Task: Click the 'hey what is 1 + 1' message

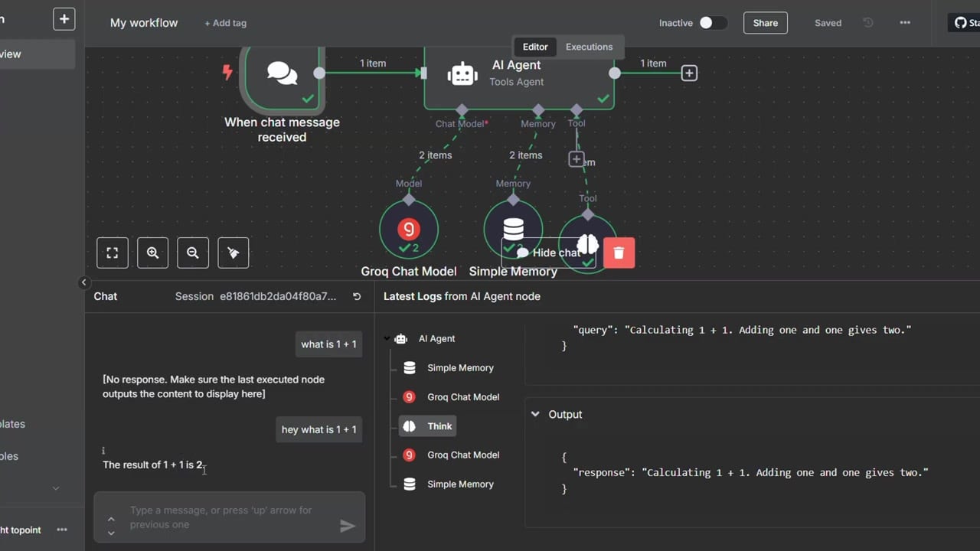Action: pyautogui.click(x=318, y=429)
